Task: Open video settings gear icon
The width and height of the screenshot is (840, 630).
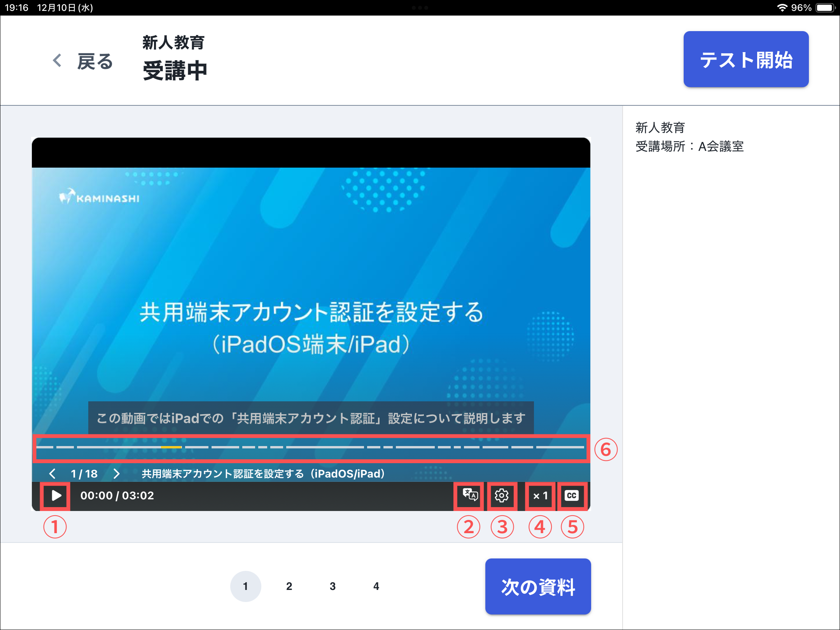Action: coord(502,495)
